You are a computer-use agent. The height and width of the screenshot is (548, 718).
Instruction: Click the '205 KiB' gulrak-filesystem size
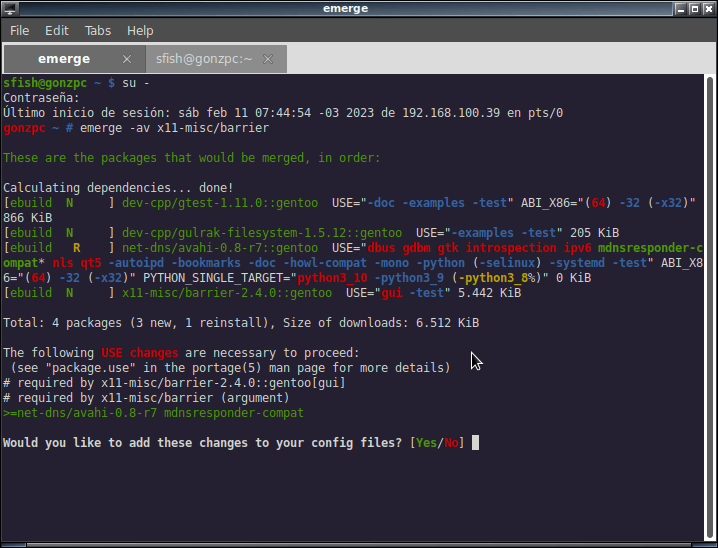click(594, 233)
